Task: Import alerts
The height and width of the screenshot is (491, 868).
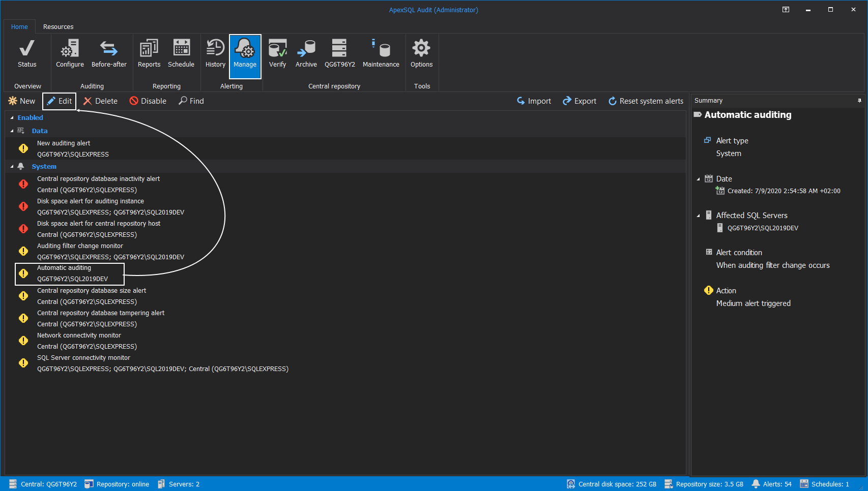Action: pyautogui.click(x=534, y=101)
